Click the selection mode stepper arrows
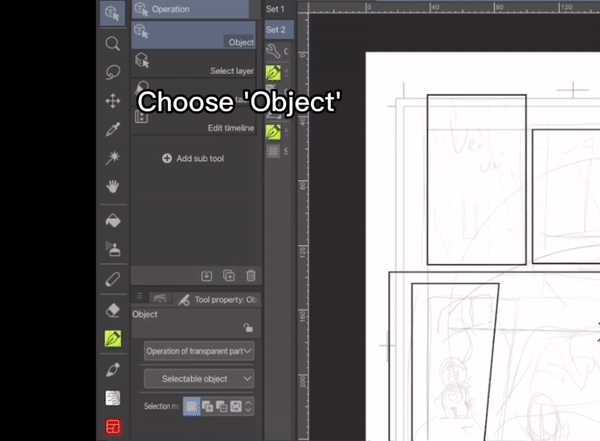This screenshot has width=600, height=441. pos(248,406)
